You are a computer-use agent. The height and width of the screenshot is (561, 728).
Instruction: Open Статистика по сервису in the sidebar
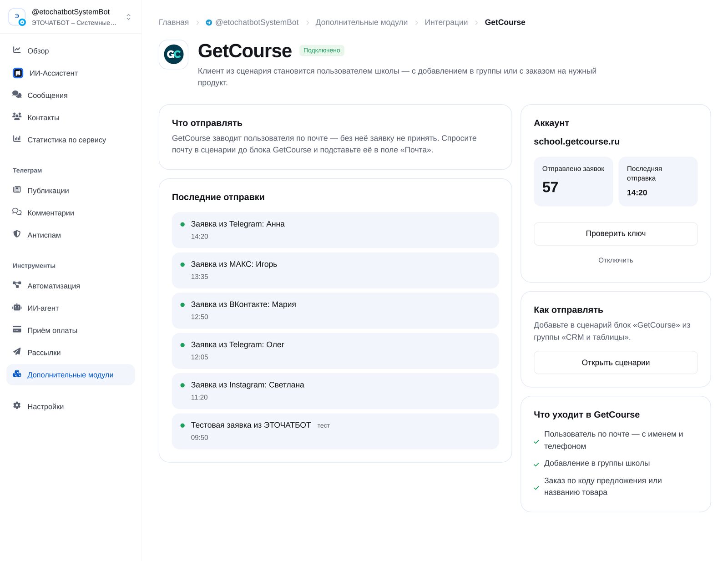click(x=71, y=140)
